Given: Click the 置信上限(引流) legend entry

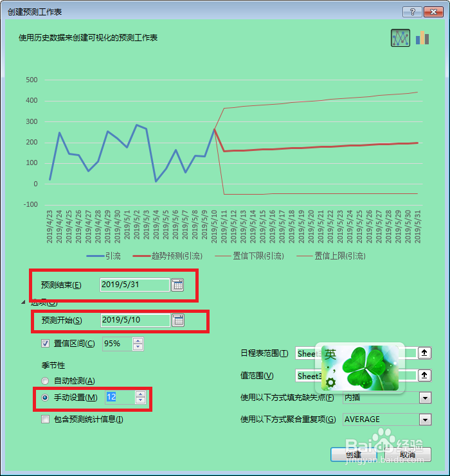Looking at the screenshot, I should [x=331, y=256].
